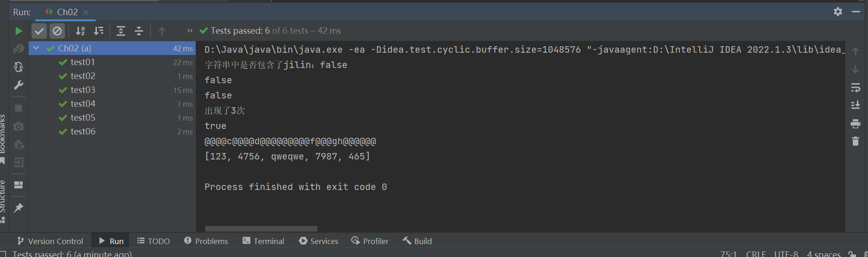Open Run panel settings gear

[x=838, y=12]
